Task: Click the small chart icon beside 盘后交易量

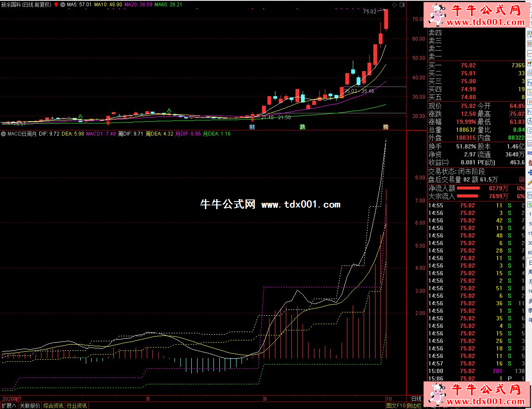Action: 522,179
